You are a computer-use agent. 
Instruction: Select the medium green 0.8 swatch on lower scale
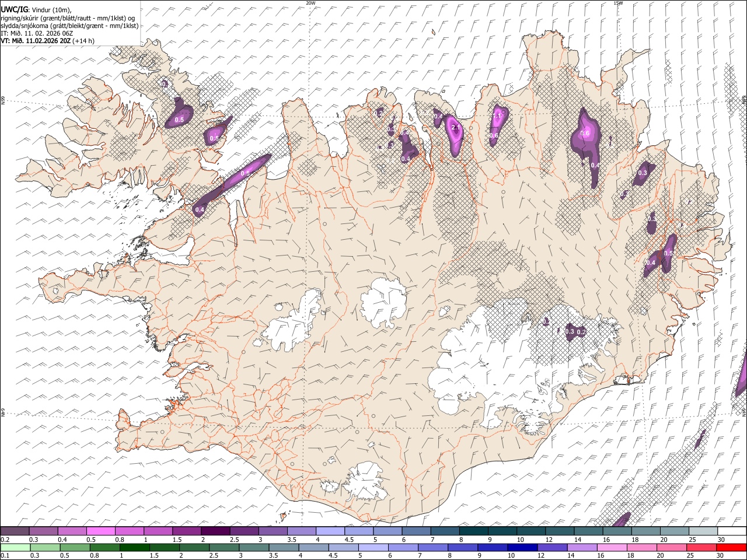(x=104, y=547)
